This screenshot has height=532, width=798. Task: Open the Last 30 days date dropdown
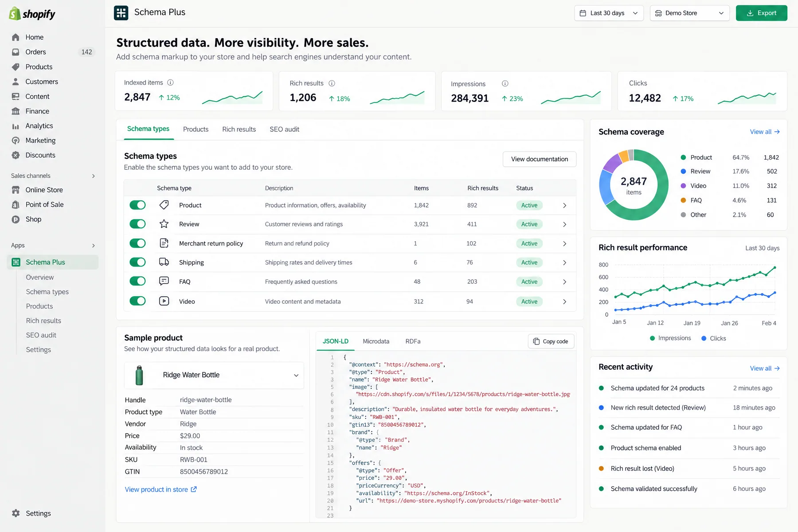(609, 13)
